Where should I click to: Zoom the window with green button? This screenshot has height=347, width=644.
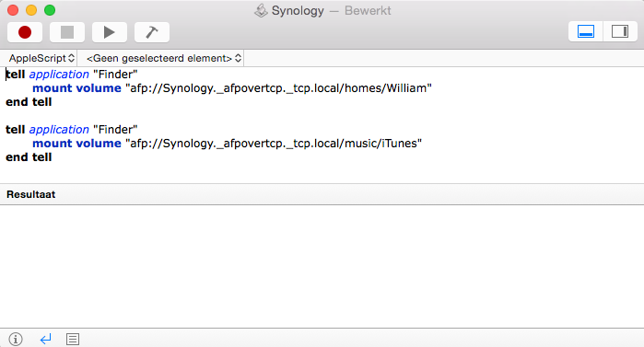click(x=50, y=10)
